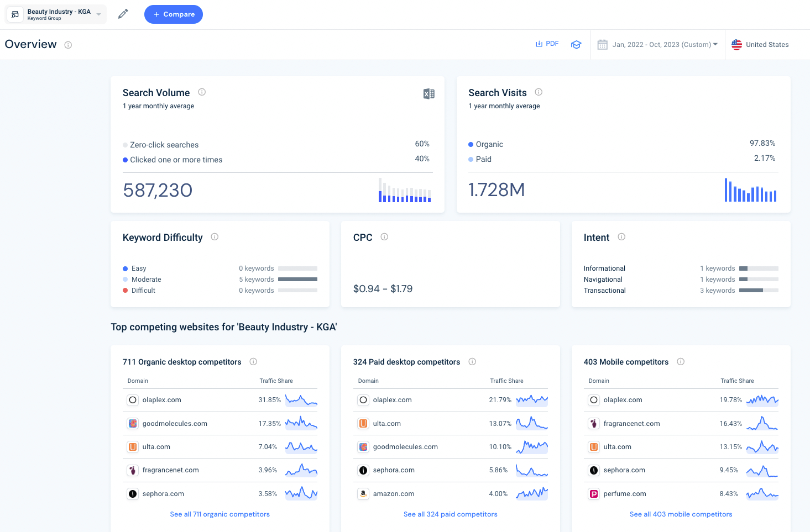Click the Moderate 5 keywords difficulty bar
Screen dimensions: 810x532
point(297,280)
